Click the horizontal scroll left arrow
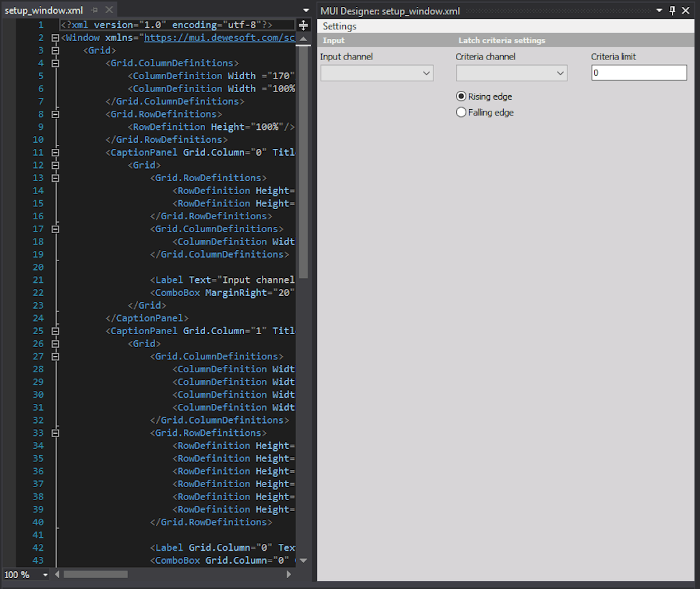Screen dimensions: 700x589 click(57, 574)
